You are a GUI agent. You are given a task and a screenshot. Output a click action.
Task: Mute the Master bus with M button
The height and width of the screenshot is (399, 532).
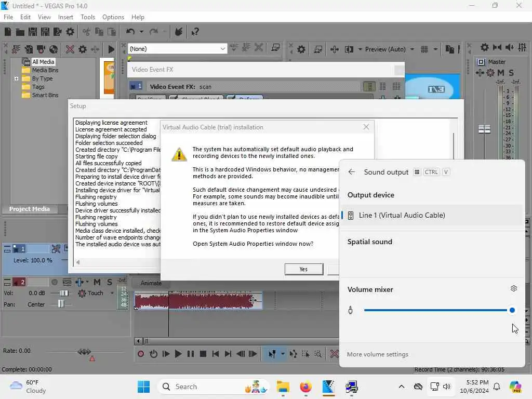click(x=501, y=73)
